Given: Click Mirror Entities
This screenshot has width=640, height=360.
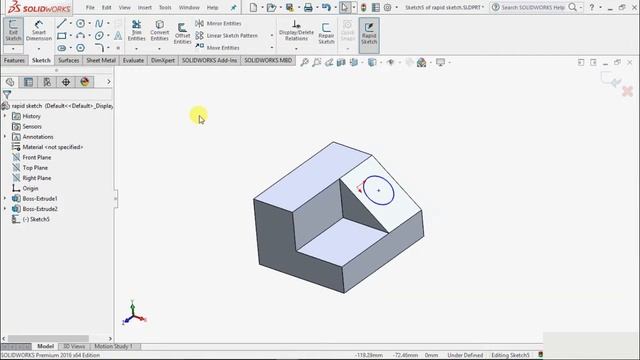Looking at the screenshot, I should 218,24.
